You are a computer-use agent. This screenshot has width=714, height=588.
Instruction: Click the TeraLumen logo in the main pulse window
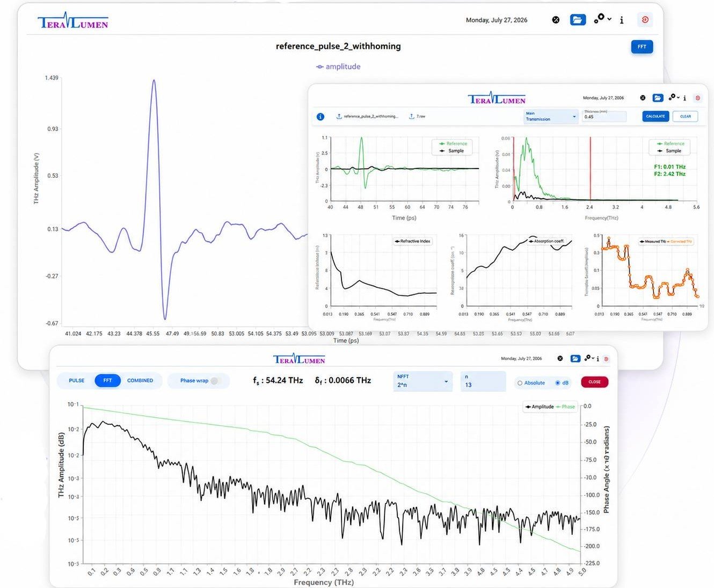tap(73, 21)
